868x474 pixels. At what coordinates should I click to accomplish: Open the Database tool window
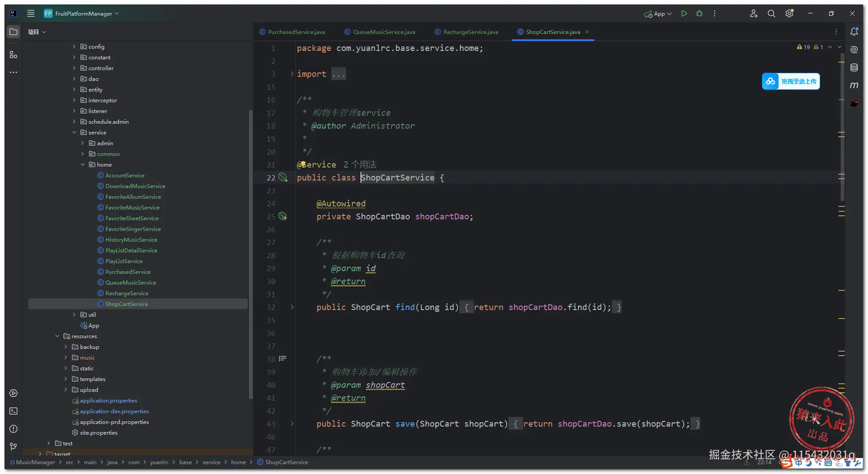(x=854, y=67)
